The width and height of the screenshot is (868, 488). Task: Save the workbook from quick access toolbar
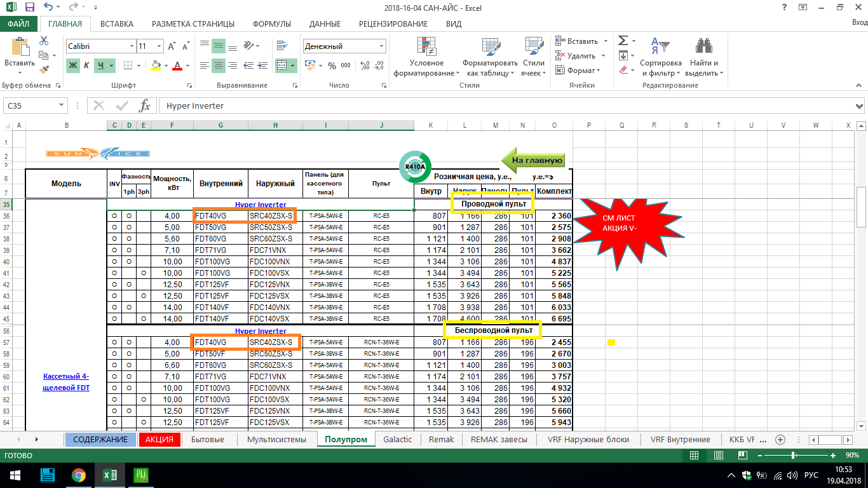click(30, 8)
